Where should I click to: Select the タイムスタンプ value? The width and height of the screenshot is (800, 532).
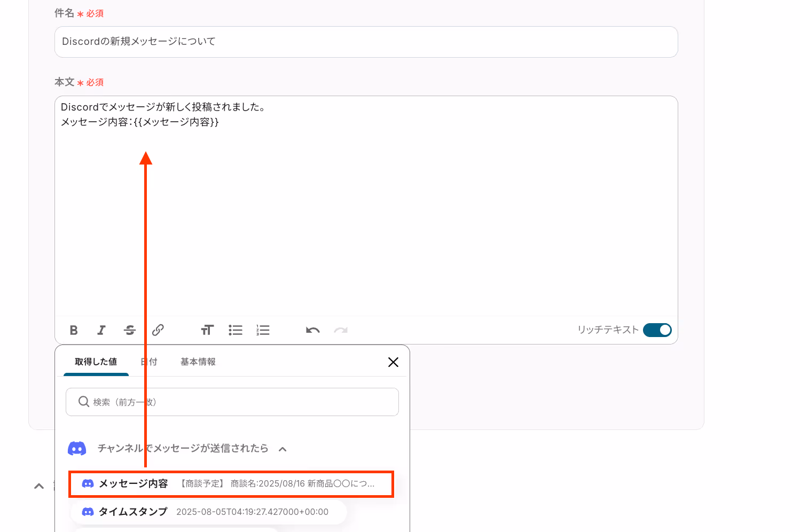(x=209, y=512)
